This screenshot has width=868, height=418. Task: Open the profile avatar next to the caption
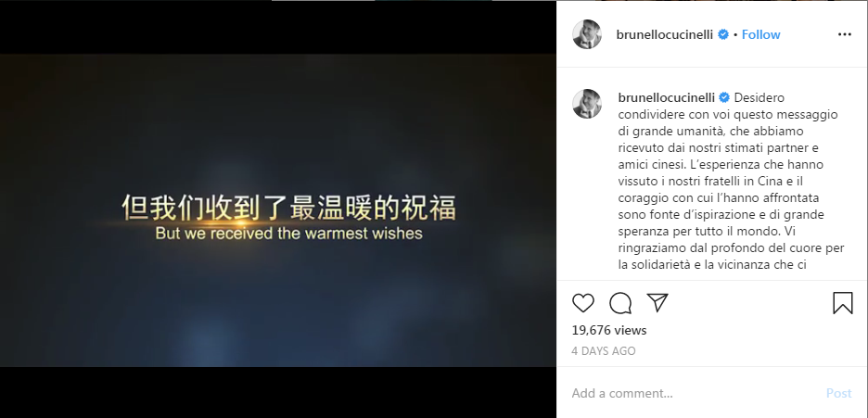click(x=587, y=104)
